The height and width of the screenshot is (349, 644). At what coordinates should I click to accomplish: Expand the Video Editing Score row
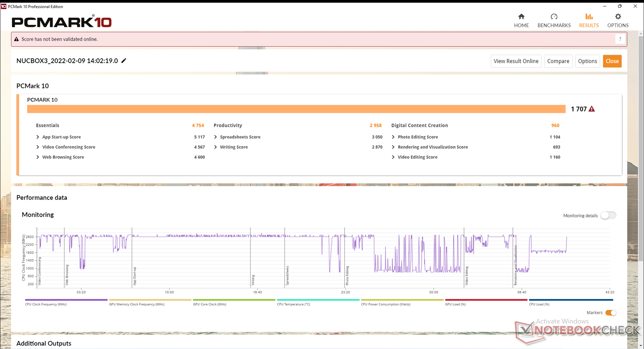[x=393, y=157]
